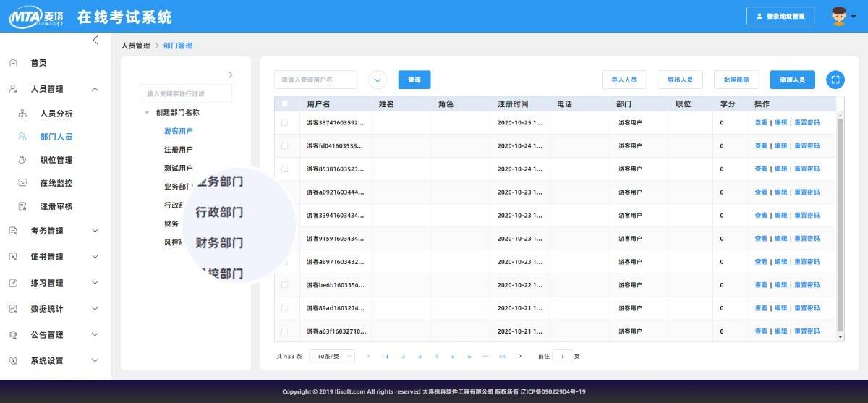The width and height of the screenshot is (868, 403).
Task: Click the 职位管理 sidebar icon
Action: pos(22,160)
